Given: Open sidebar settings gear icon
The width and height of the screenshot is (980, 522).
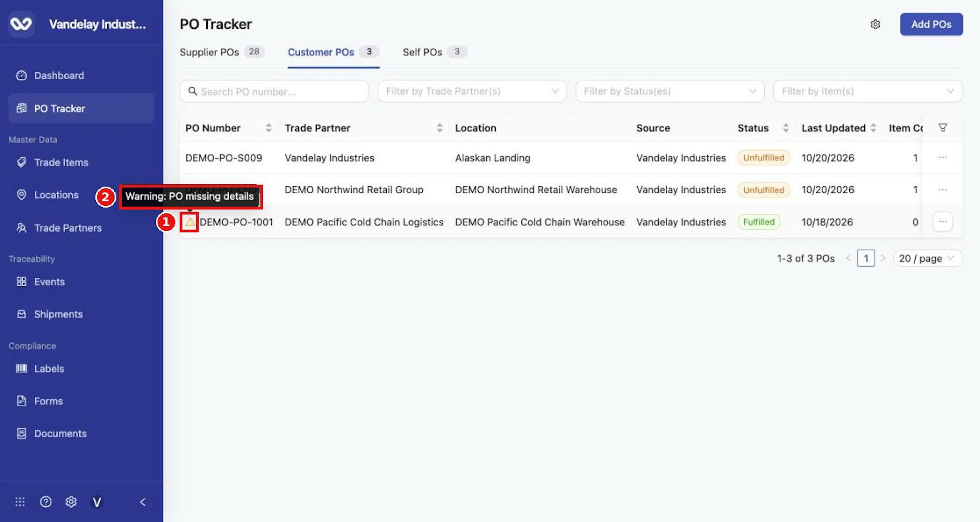Looking at the screenshot, I should tap(71, 502).
